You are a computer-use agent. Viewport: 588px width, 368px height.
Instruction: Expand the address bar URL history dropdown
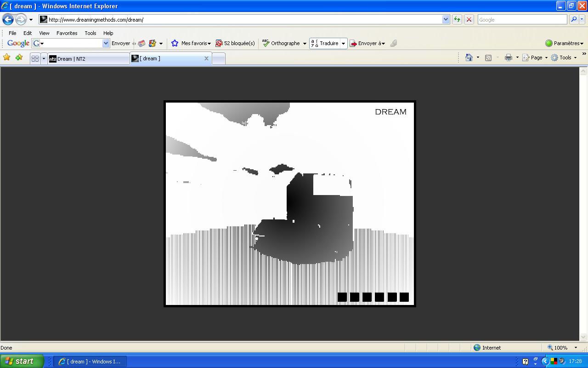pyautogui.click(x=446, y=19)
